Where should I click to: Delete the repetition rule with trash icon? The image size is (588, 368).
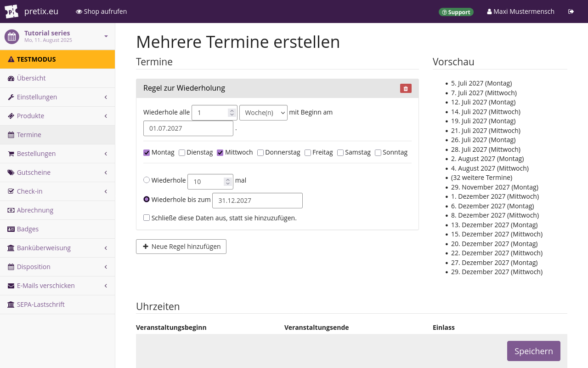[406, 88]
